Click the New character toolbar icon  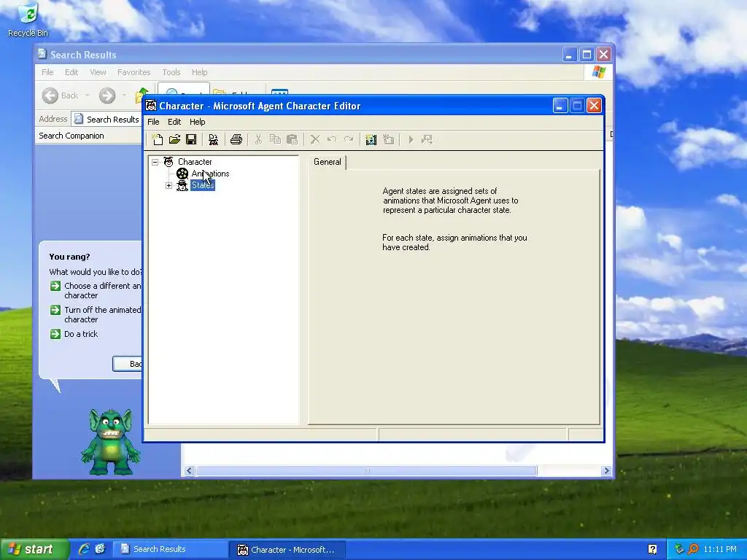click(x=158, y=139)
